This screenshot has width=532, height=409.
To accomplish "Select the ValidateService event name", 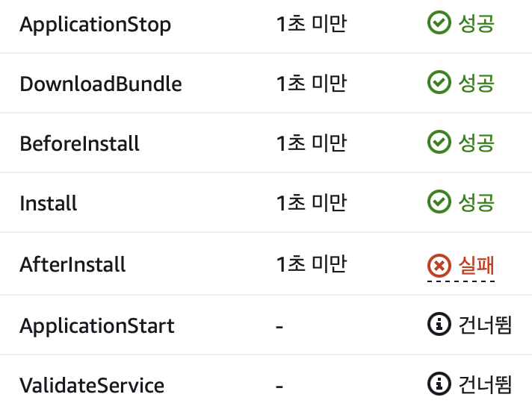I will tap(92, 385).
